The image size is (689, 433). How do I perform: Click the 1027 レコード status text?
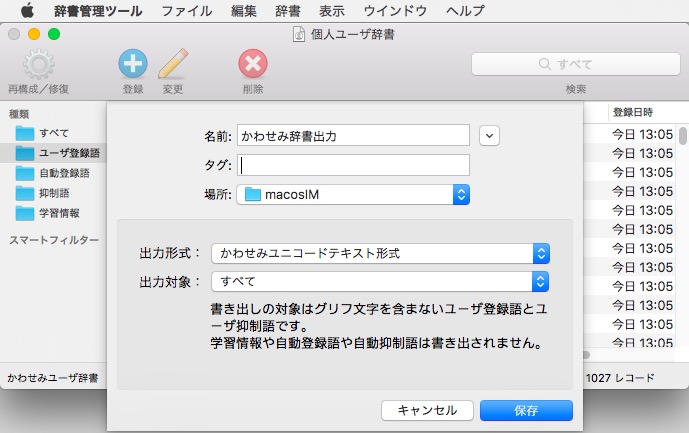click(x=620, y=378)
